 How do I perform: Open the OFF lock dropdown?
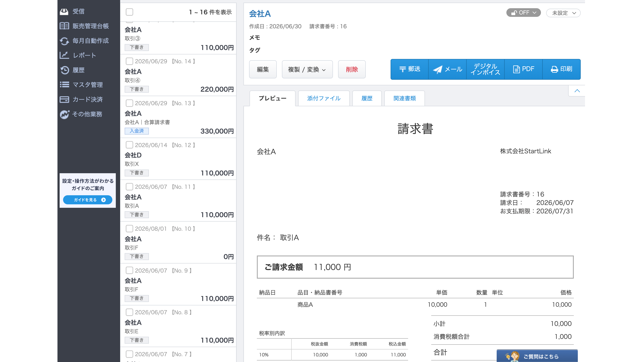pyautogui.click(x=523, y=13)
